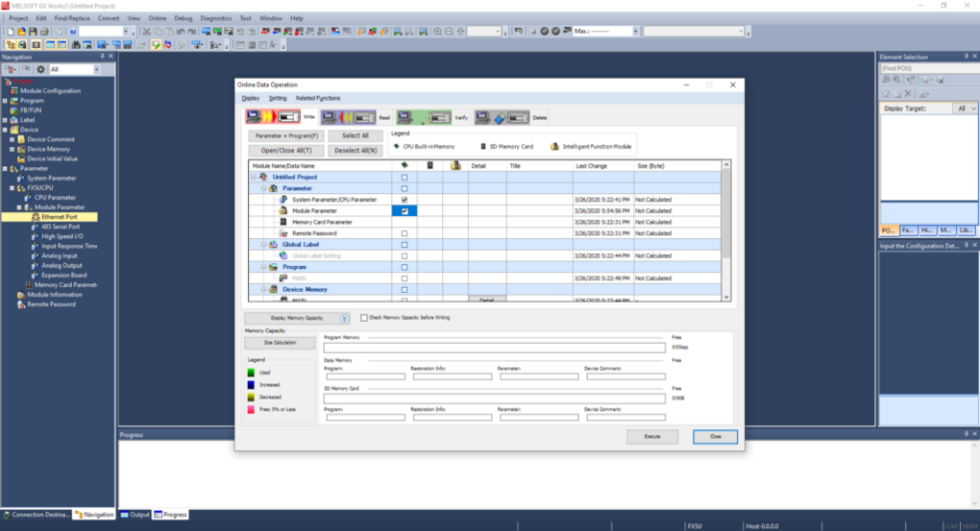Click the green Used legend swatch
This screenshot has height=531, width=980.
coord(250,372)
